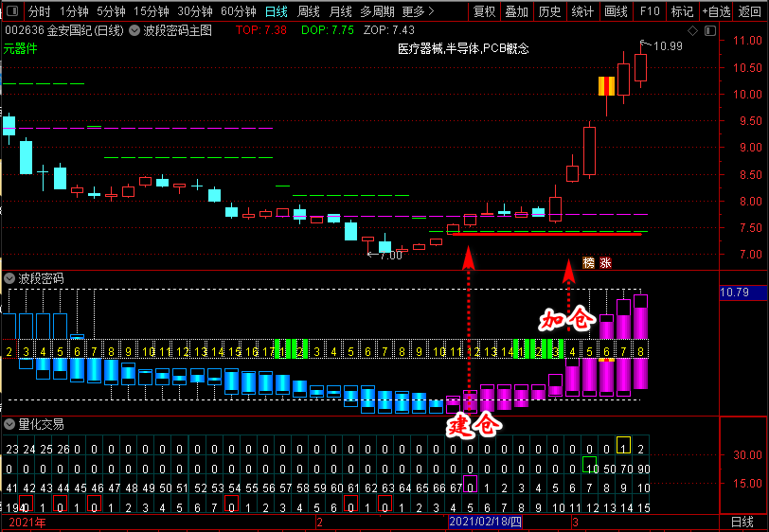The height and width of the screenshot is (532, 769).
Task: Toggle 复权 price adjustment
Action: click(484, 11)
